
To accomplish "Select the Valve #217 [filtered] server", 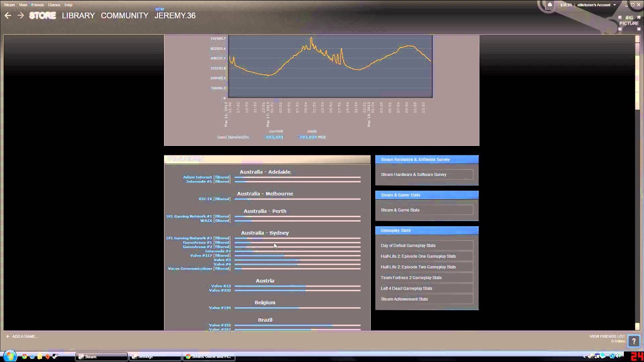I will click(x=210, y=255).
